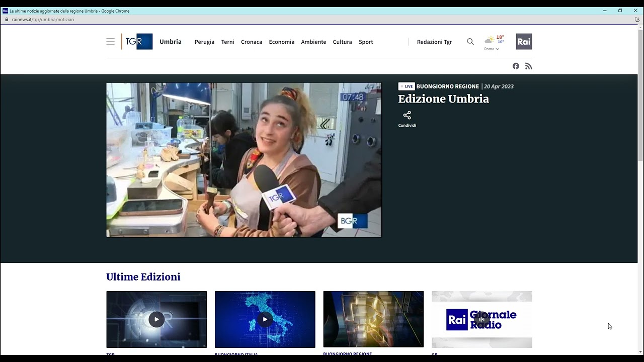Open the Ambiente section

tap(313, 42)
